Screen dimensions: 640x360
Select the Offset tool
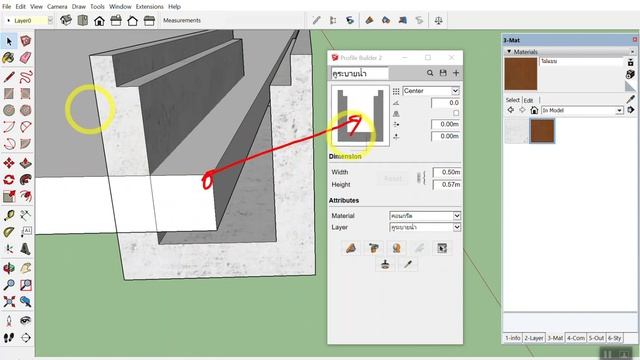tap(26, 196)
